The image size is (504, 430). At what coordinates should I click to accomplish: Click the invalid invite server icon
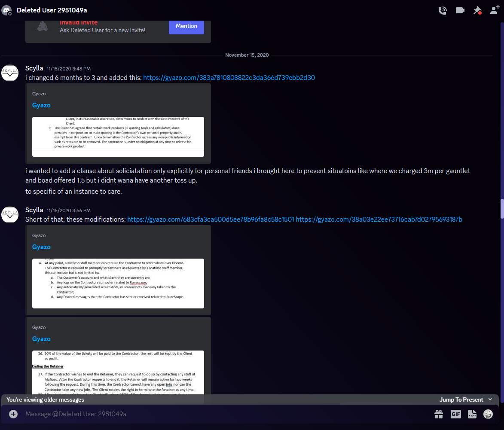pyautogui.click(x=43, y=26)
